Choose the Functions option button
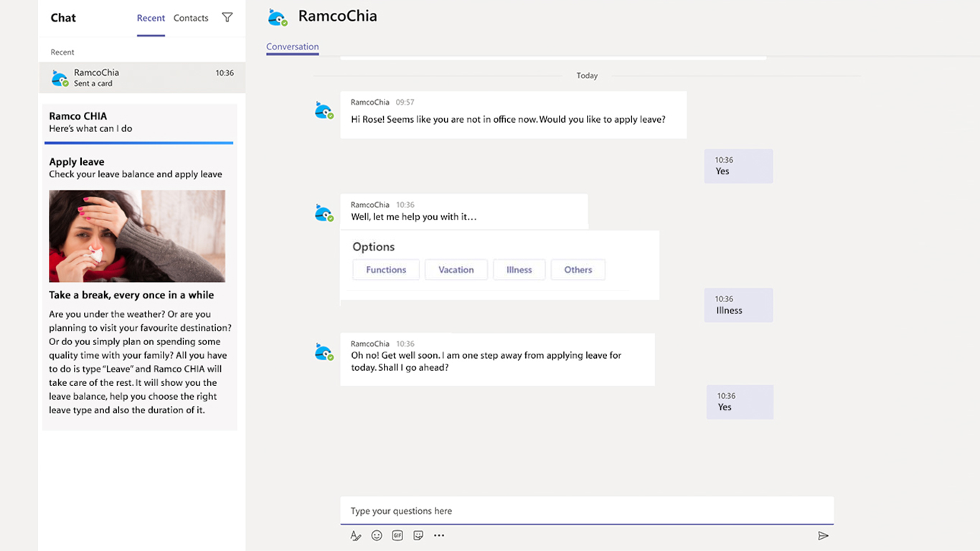Viewport: 980px width, 551px height. [386, 270]
